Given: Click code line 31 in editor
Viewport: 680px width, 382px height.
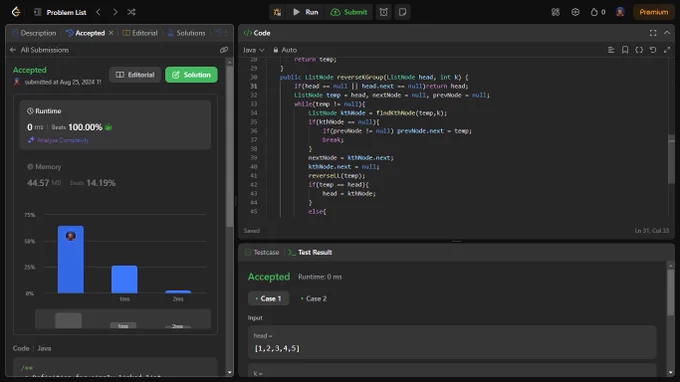Looking at the screenshot, I should [381, 86].
